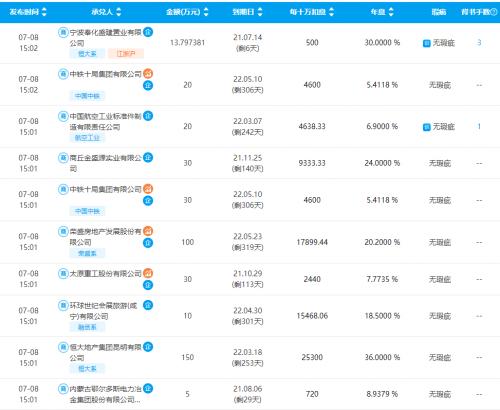Viewport: 500px width, 410px height.
Task: Select 中国中铁 tag in second row
Action: pyautogui.click(x=87, y=96)
